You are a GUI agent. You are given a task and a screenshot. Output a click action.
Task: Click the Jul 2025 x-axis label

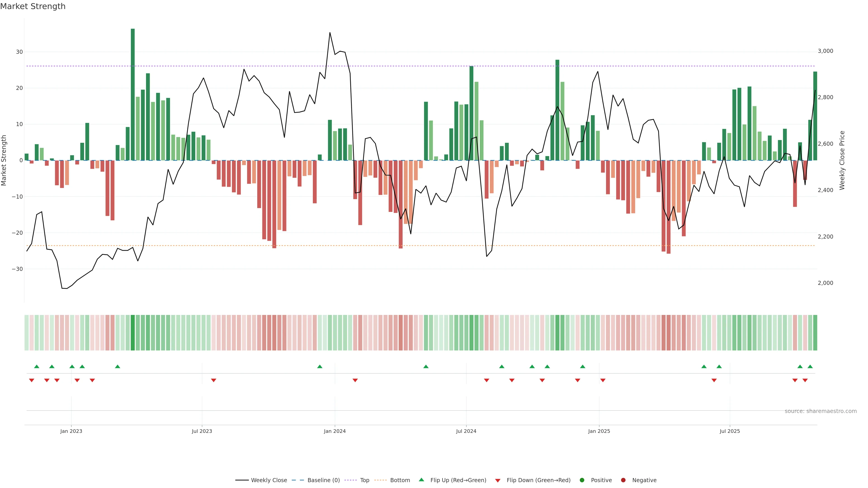point(729,431)
